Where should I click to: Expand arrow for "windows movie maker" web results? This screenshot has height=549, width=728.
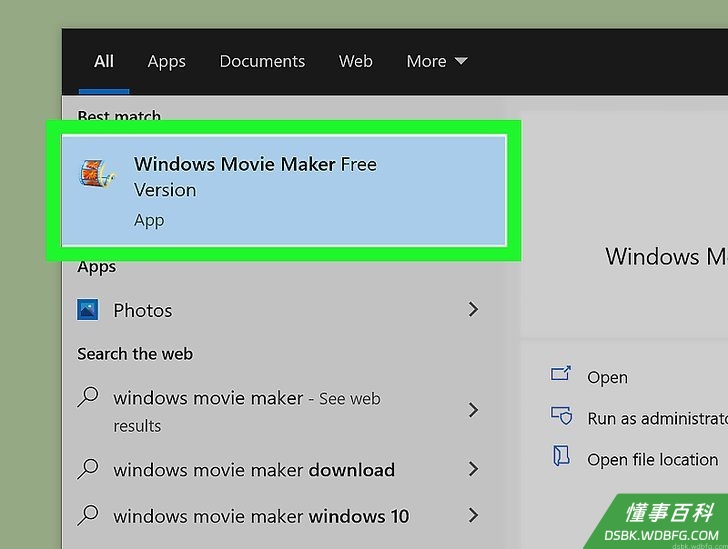pos(473,410)
